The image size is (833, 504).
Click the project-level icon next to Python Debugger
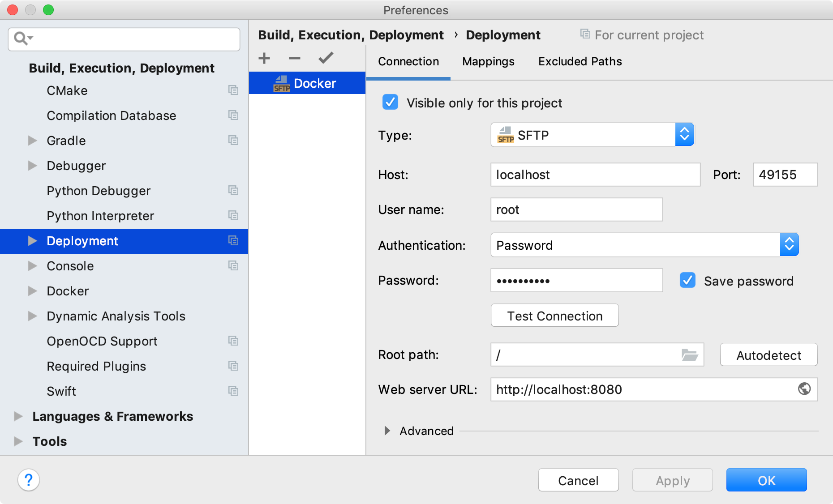tap(233, 191)
